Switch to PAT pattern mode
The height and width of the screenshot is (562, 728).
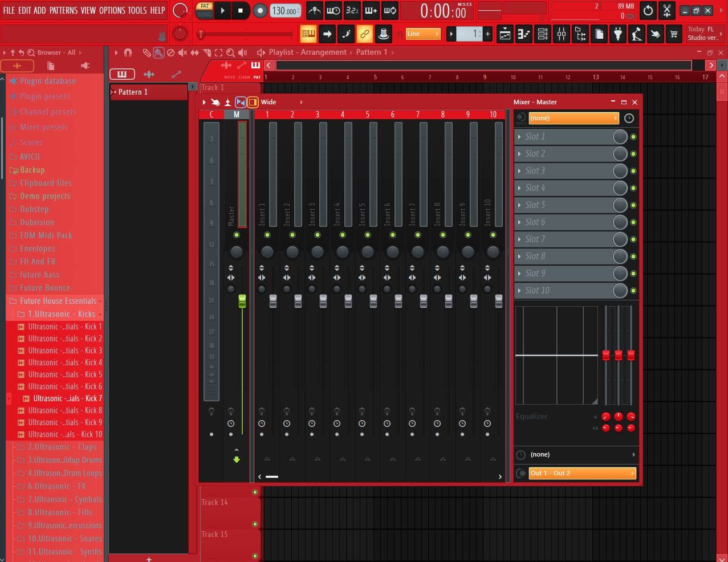[205, 6]
